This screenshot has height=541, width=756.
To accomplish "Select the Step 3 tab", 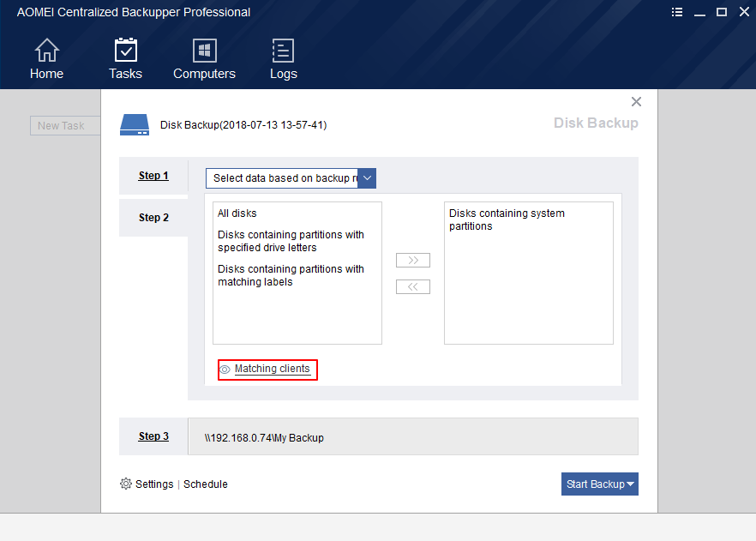I will click(x=153, y=436).
